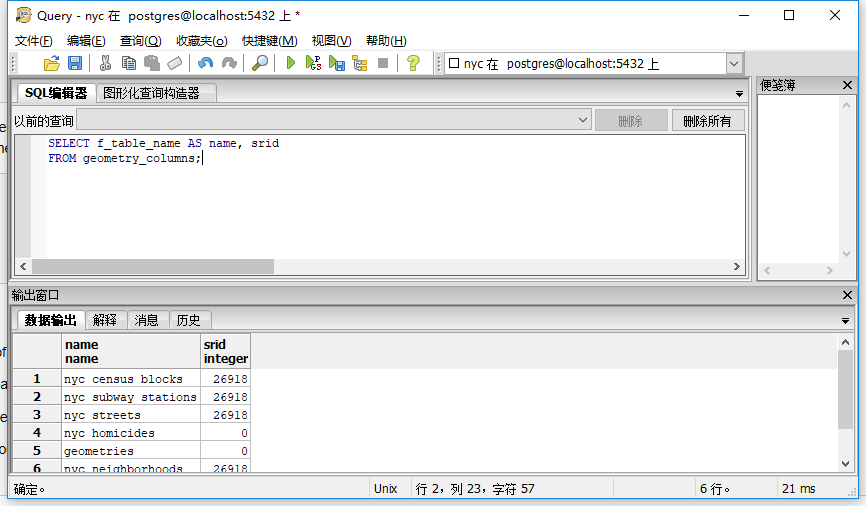Viewport: 866px width, 506px height.
Task: Open the 视图(V) menu
Action: point(331,40)
